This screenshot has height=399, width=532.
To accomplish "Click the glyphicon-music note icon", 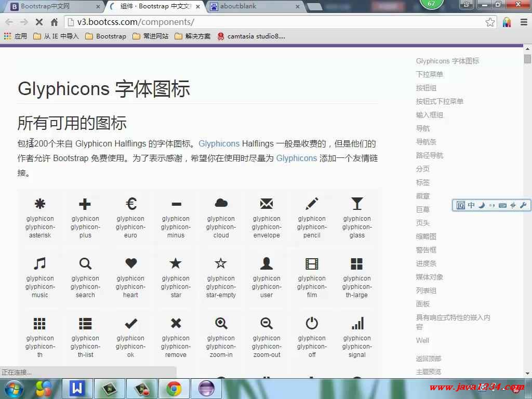I will 39,263.
